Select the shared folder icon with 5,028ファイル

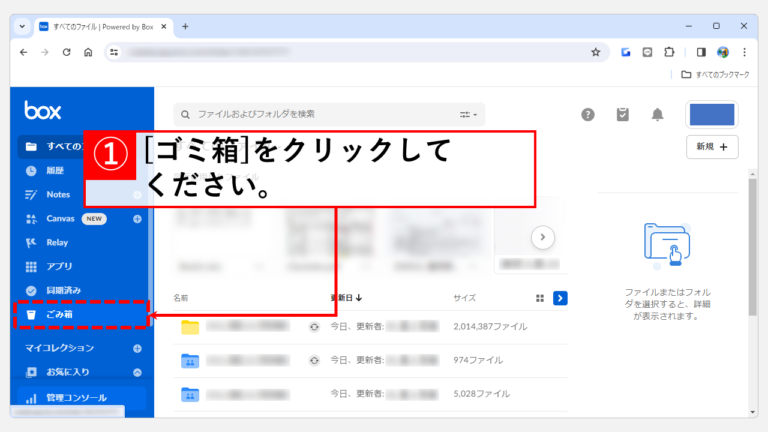[190, 394]
